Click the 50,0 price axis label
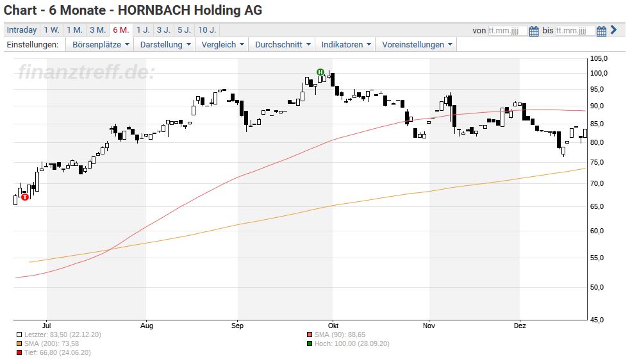 [x=597, y=287]
